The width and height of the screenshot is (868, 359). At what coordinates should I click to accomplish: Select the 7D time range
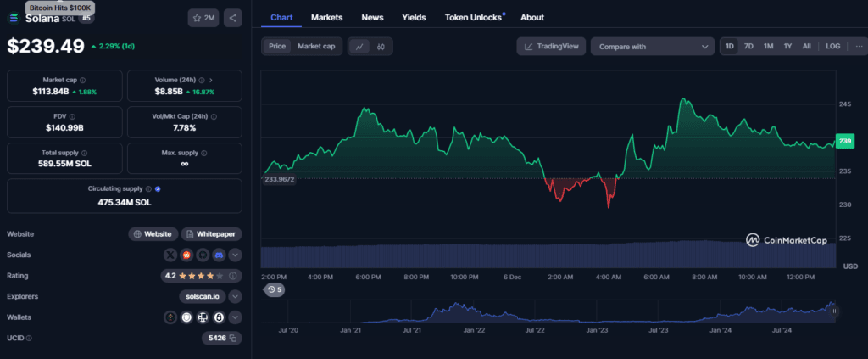tap(748, 47)
